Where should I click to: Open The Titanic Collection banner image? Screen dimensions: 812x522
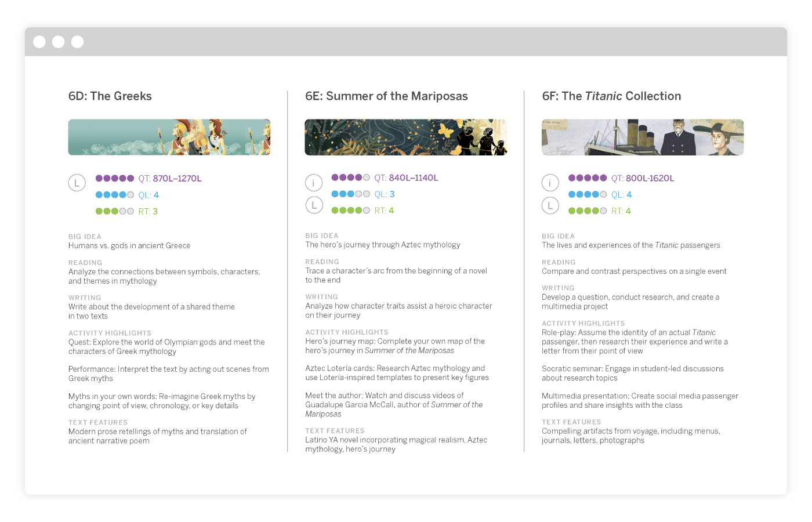[643, 137]
